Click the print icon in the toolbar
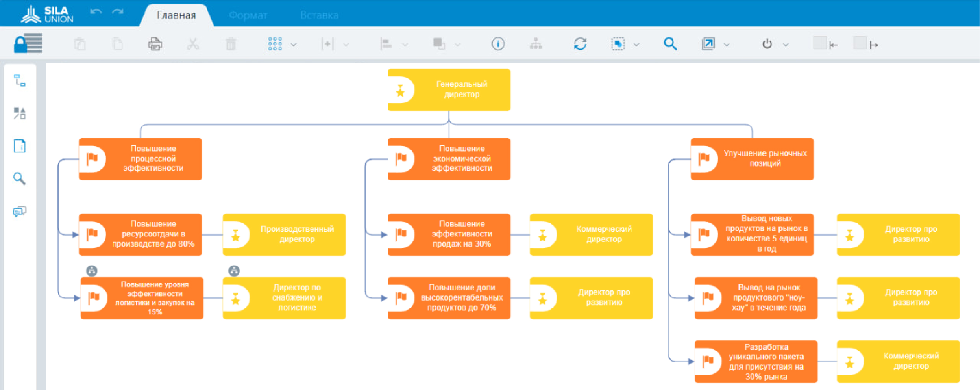980x390 pixels. coord(155,44)
